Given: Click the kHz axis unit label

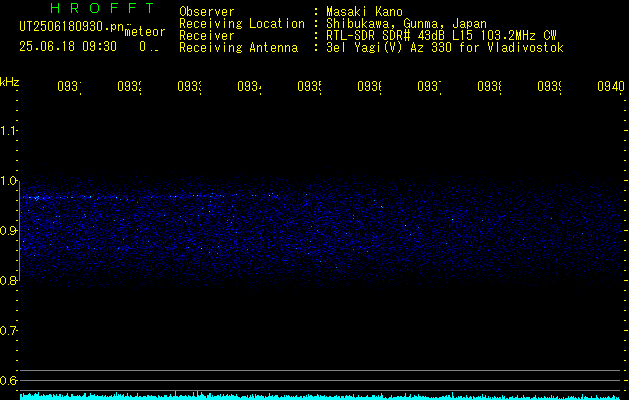Looking at the screenshot, I should tap(10, 82).
